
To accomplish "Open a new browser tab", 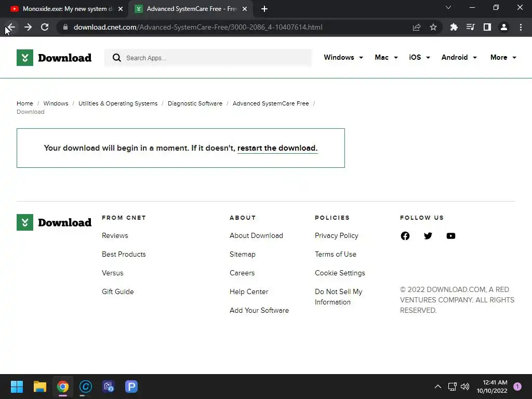I will click(x=264, y=9).
